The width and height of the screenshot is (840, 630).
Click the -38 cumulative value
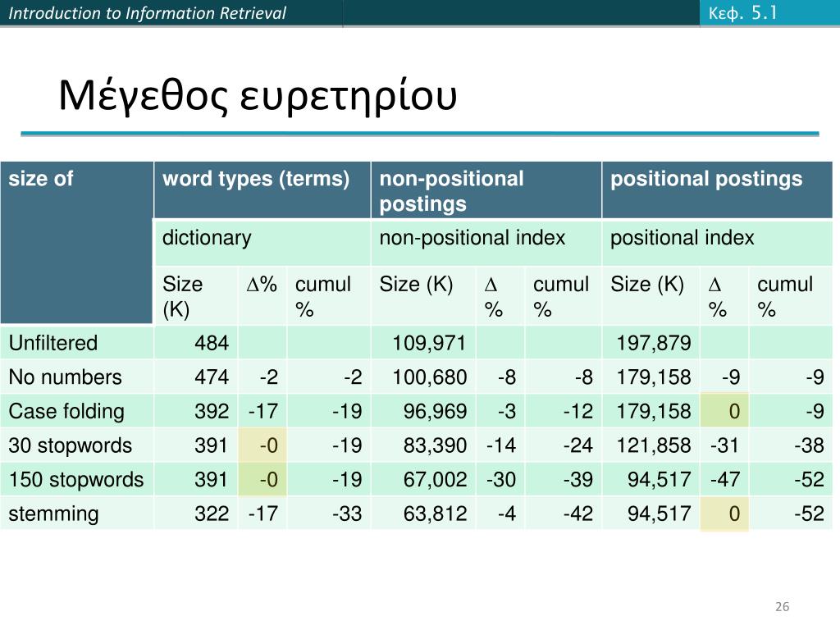(x=809, y=445)
